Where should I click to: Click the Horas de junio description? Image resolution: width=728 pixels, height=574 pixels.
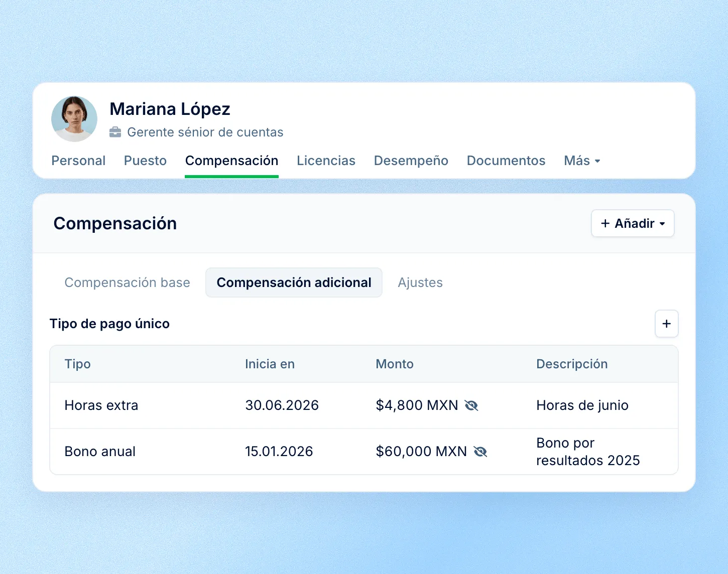tap(582, 405)
